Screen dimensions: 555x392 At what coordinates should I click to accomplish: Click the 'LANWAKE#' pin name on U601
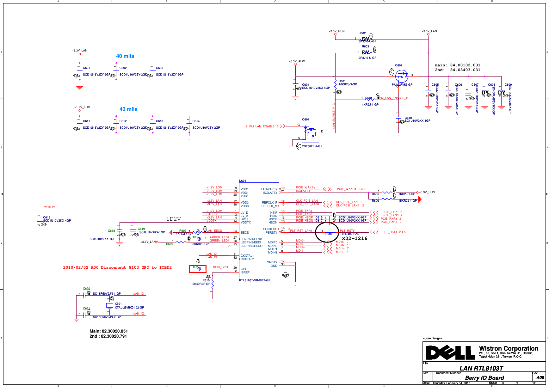click(269, 189)
